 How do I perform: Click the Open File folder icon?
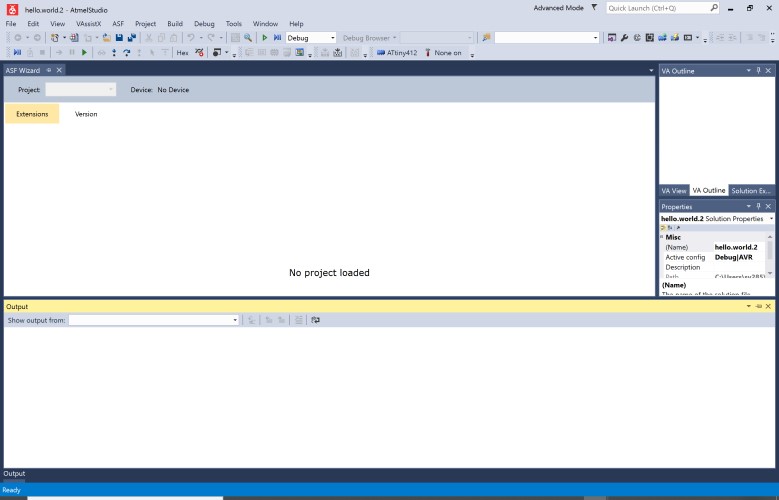click(106, 38)
